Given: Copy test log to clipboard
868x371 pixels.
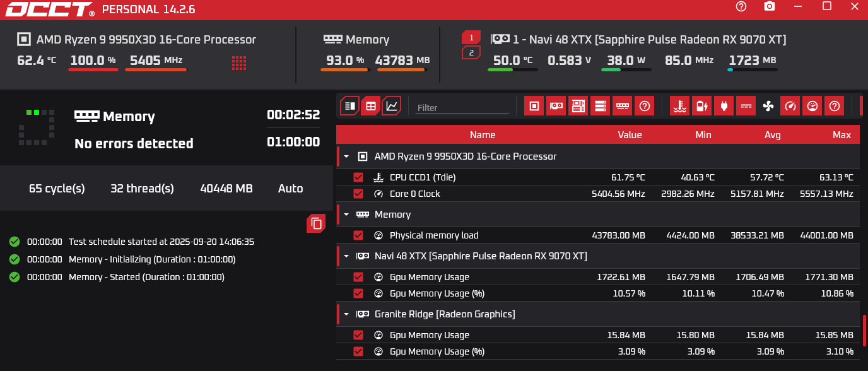Looking at the screenshot, I should (317, 223).
